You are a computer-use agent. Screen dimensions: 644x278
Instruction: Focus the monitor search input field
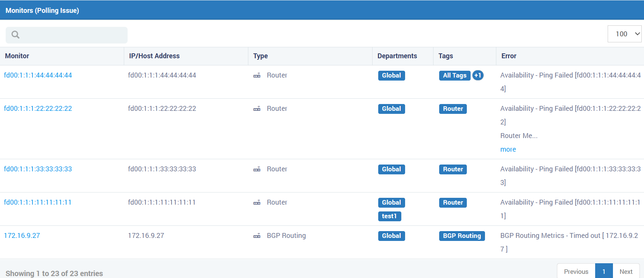67,35
